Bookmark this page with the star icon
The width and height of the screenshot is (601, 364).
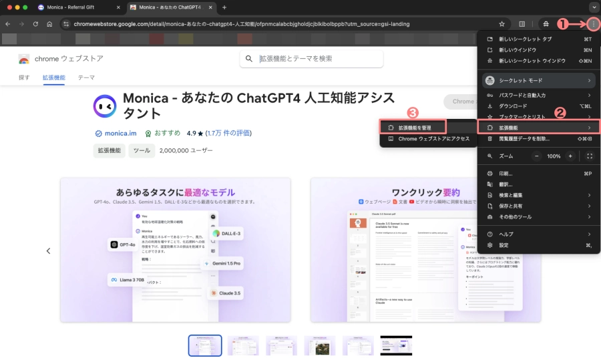coord(502,24)
